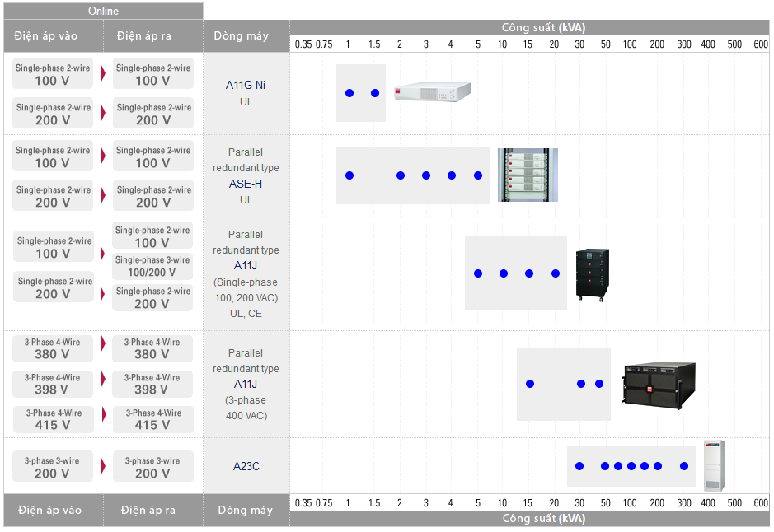Open the A23C model link

click(246, 466)
